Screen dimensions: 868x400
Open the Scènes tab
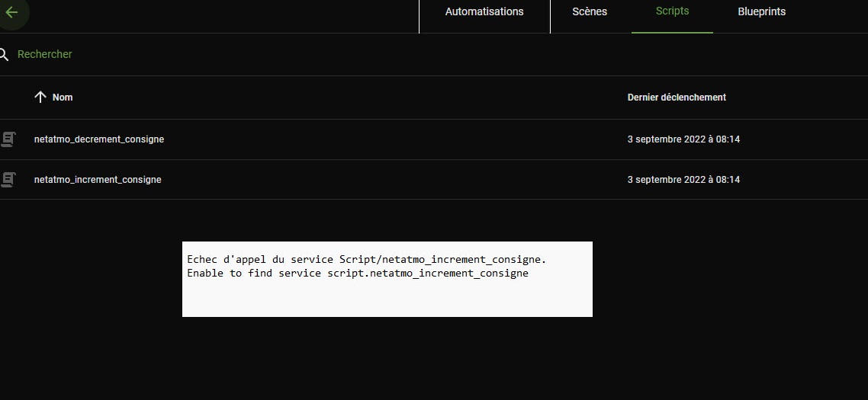tap(590, 12)
